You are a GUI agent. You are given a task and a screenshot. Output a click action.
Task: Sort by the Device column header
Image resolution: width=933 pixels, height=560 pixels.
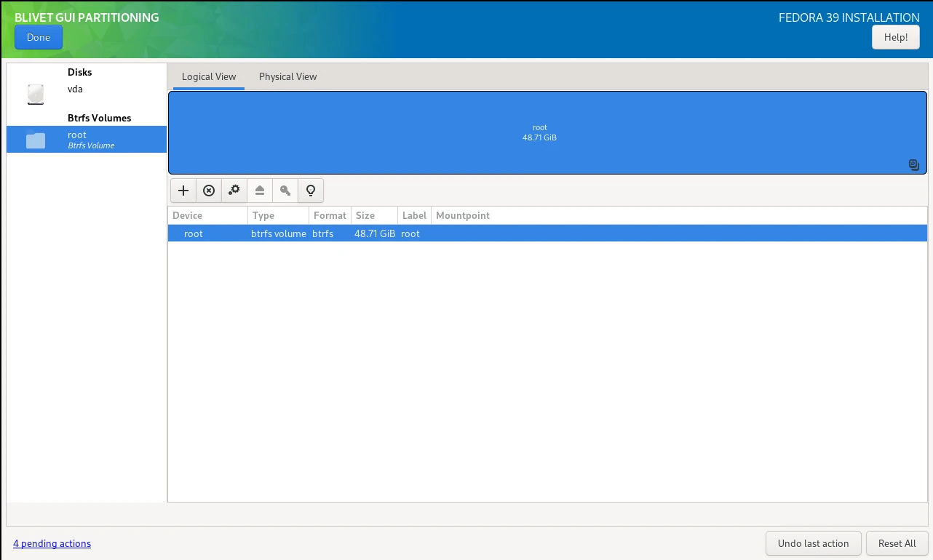click(208, 216)
